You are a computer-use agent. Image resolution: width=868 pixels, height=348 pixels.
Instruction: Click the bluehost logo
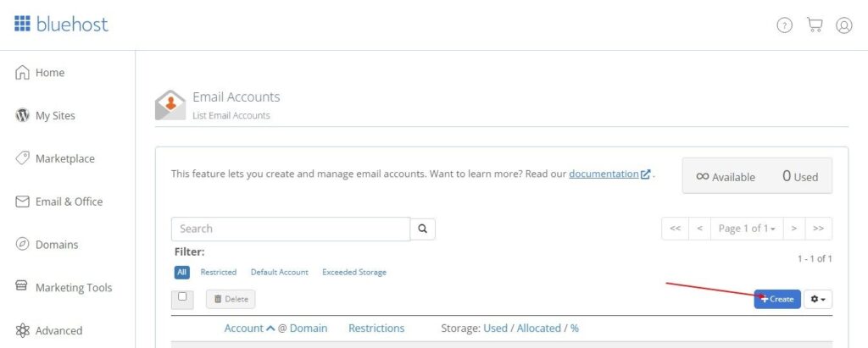coord(61,24)
